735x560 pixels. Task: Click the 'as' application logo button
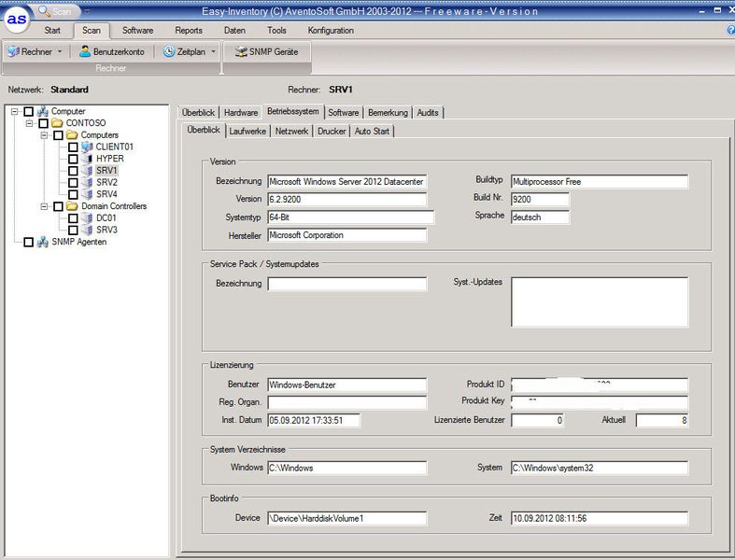point(17,19)
